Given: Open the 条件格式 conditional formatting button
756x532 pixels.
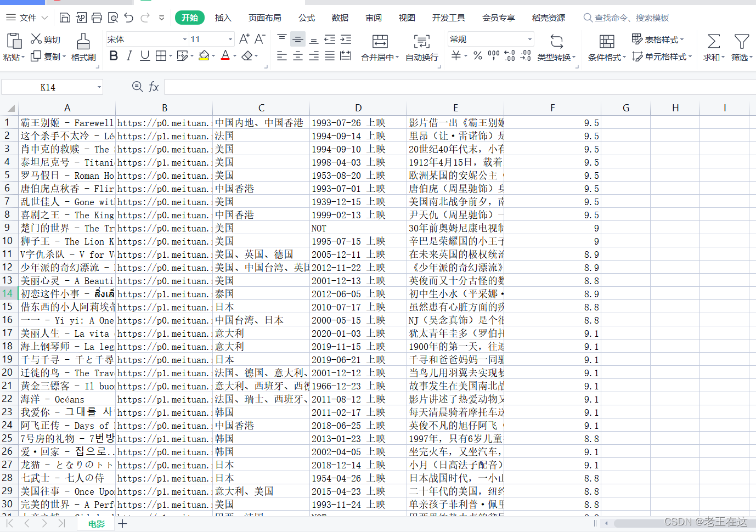Looking at the screenshot, I should click(x=606, y=47).
